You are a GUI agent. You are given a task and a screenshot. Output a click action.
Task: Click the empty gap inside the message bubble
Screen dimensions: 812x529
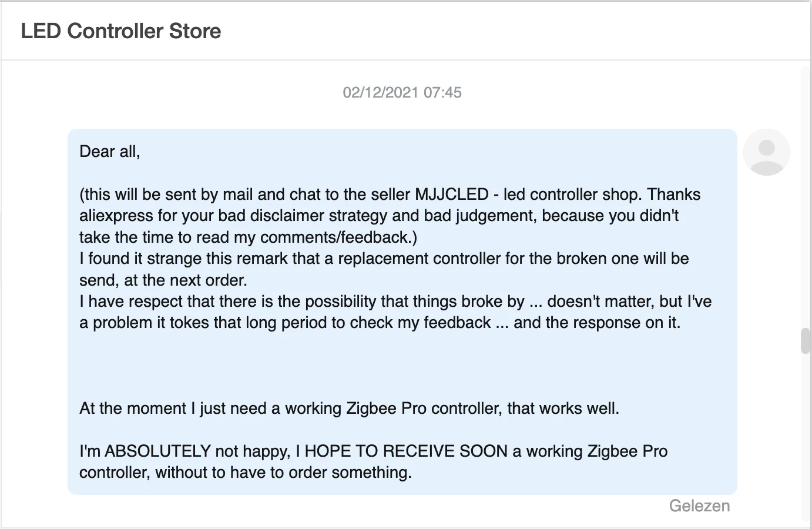tap(402, 366)
